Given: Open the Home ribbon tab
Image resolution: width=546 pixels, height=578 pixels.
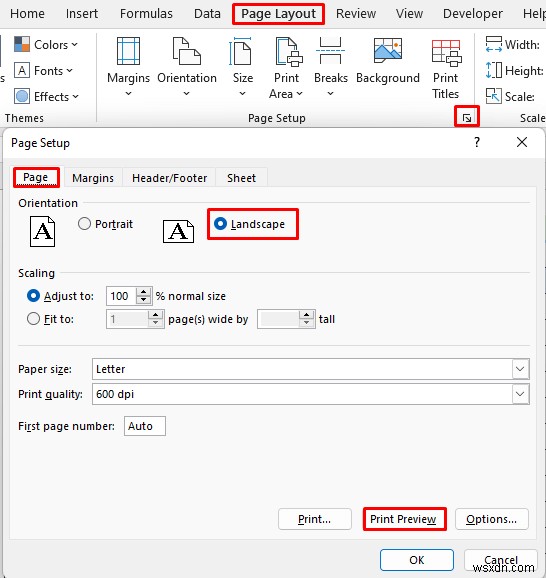Looking at the screenshot, I should click(27, 14).
